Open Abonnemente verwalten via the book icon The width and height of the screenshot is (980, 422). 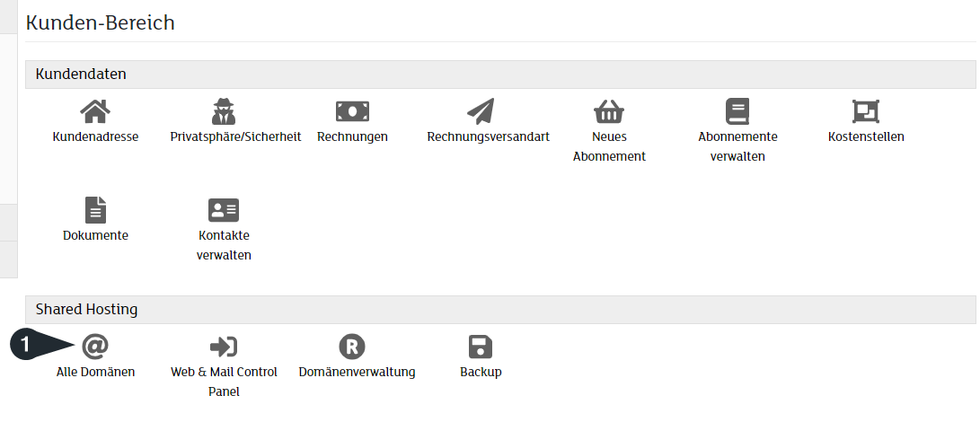pos(737,111)
